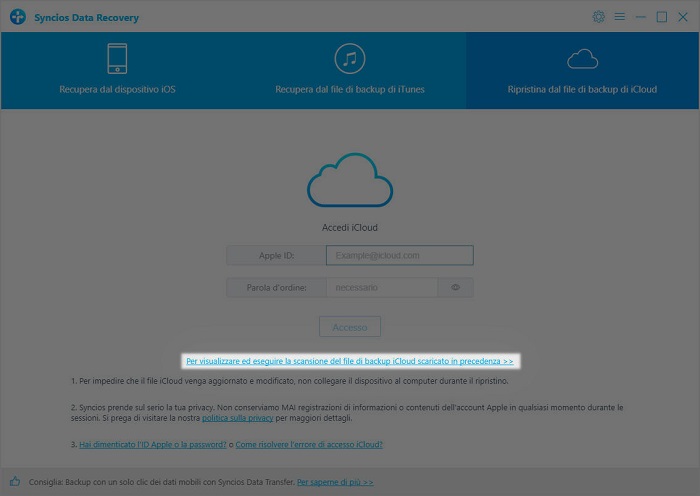Click the thumbs-up icon in the bottom bar
Viewport: 700px width, 496px height.
pyautogui.click(x=15, y=481)
